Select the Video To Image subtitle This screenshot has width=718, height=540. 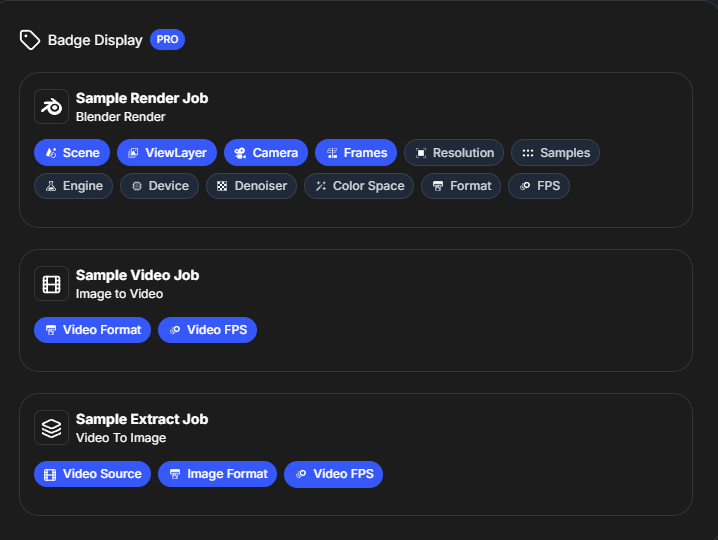pyautogui.click(x=121, y=438)
